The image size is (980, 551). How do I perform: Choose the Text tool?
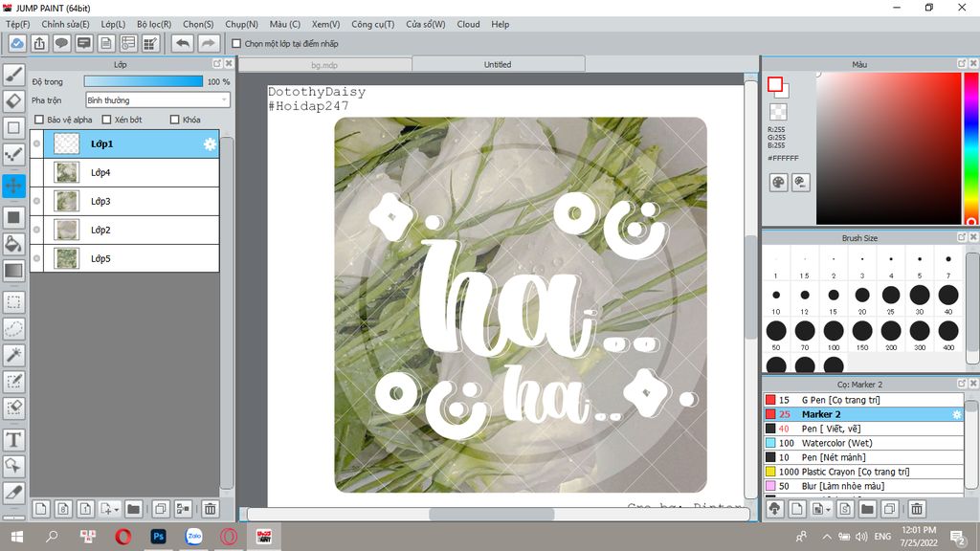point(13,439)
